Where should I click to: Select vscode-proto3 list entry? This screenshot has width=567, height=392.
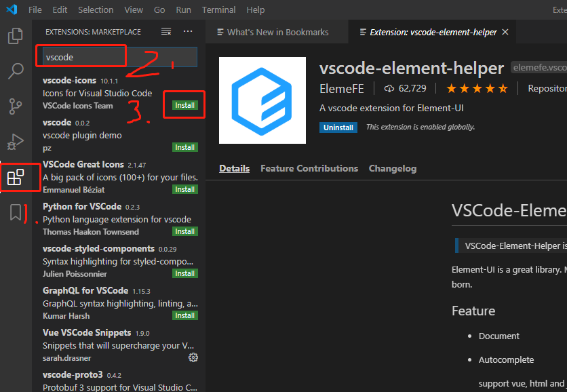(119, 380)
